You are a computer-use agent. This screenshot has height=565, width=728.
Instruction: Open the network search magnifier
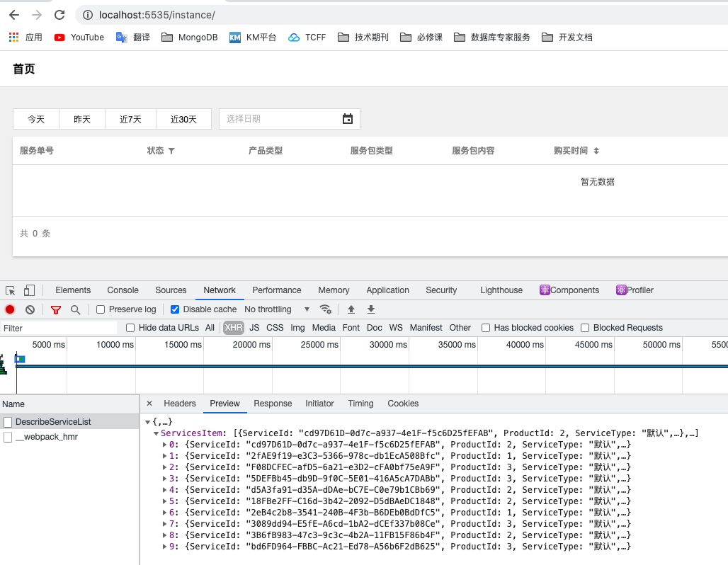(75, 309)
